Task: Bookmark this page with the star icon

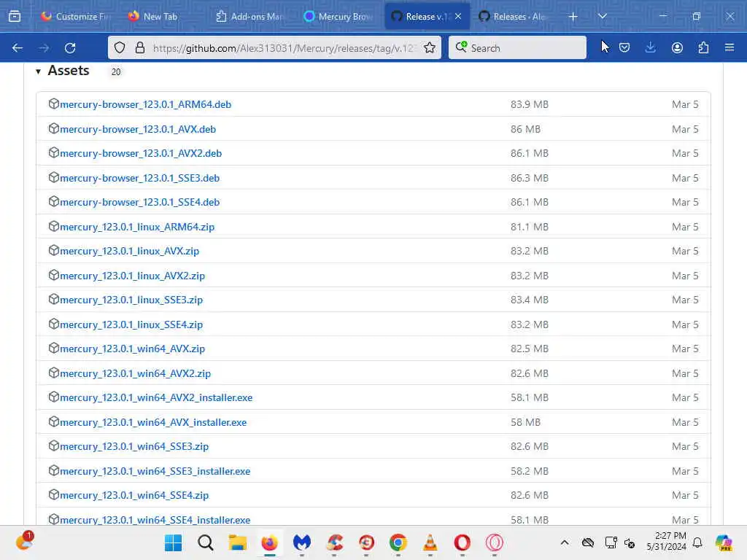Action: click(429, 48)
